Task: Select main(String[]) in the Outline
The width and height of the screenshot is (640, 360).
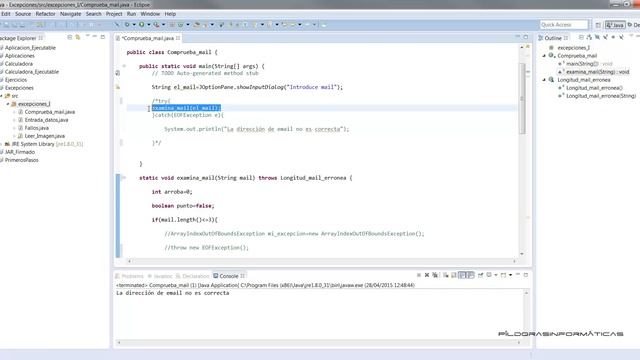Action: coord(582,64)
